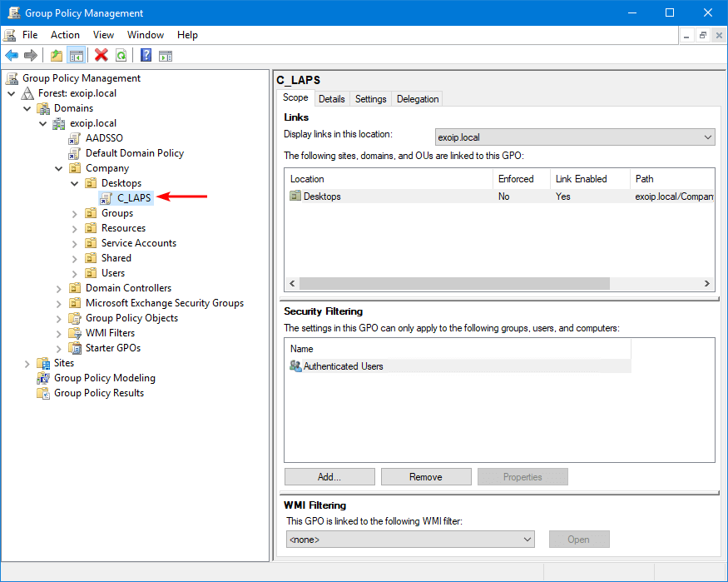This screenshot has width=728, height=582.
Task: Select Microsoft Exchange Security Groups node
Action: point(165,303)
